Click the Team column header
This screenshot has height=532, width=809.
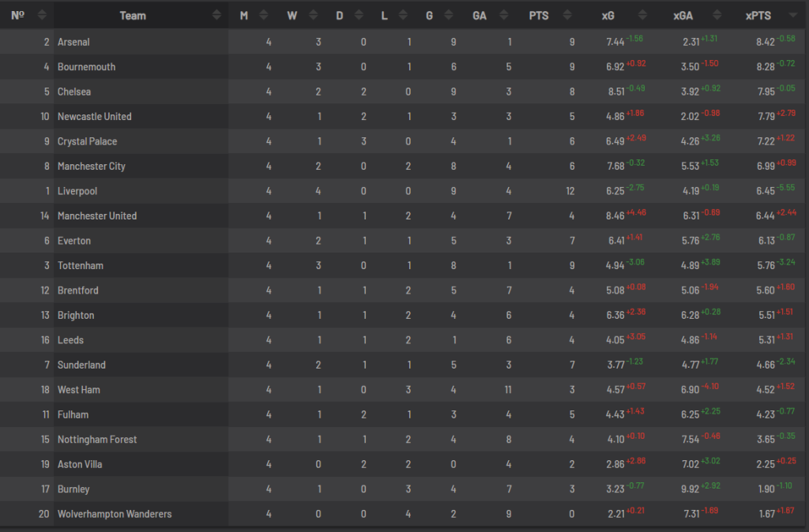pos(133,14)
